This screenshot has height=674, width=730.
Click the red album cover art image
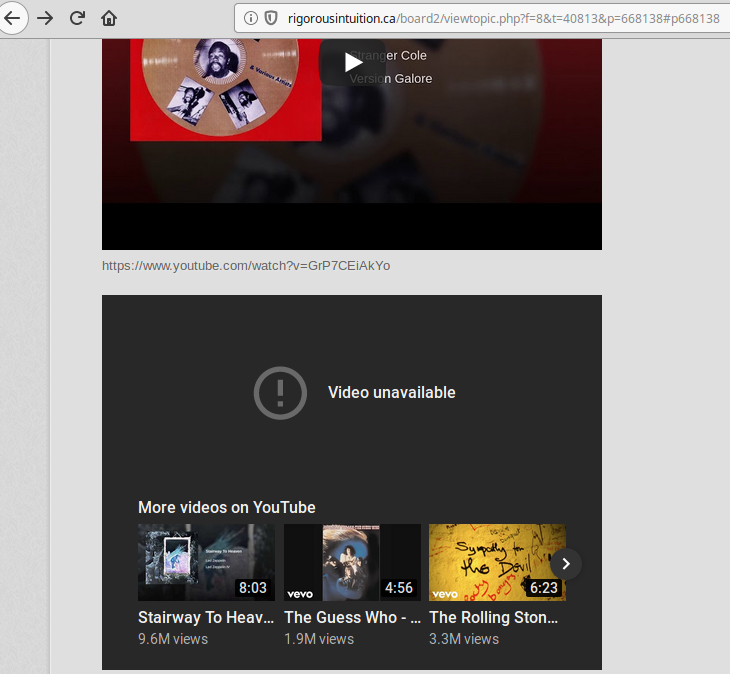pos(226,90)
